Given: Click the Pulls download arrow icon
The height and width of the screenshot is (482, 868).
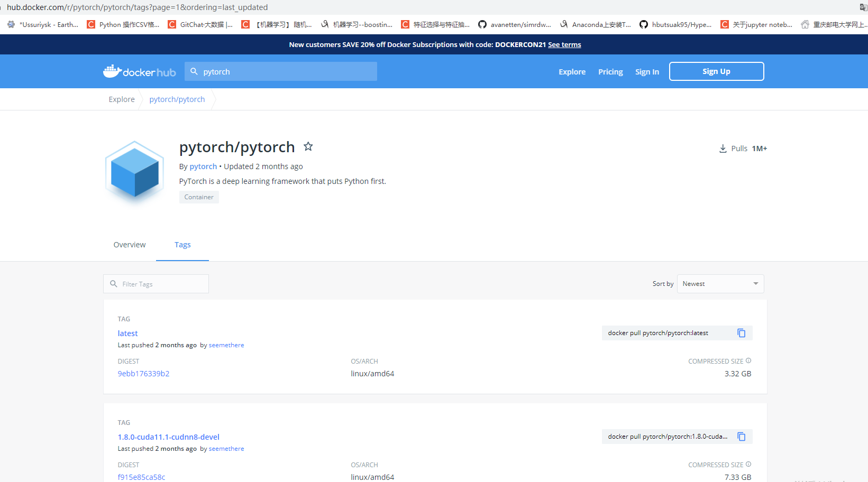Looking at the screenshot, I should click(x=723, y=149).
